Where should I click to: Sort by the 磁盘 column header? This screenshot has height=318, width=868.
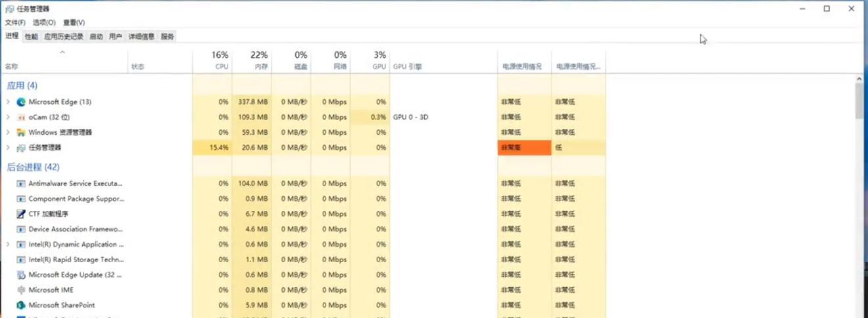[291, 60]
